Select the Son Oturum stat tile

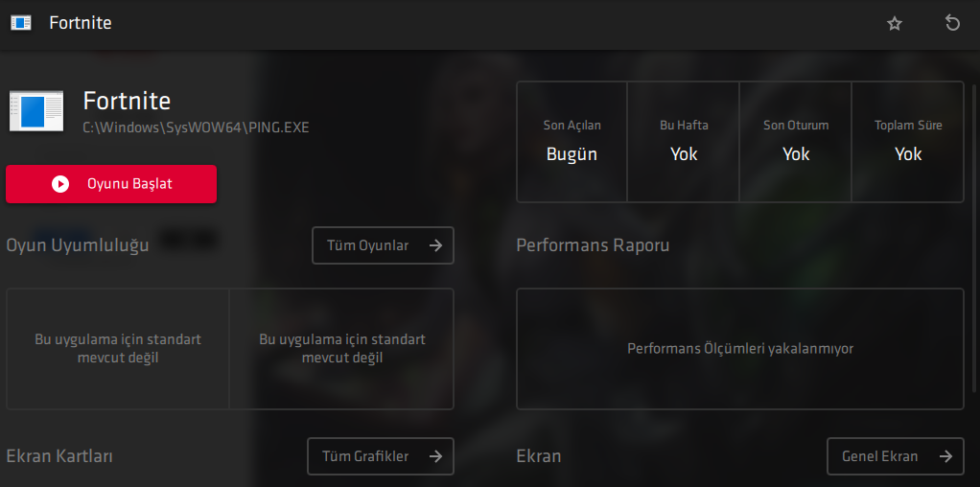[x=795, y=142]
